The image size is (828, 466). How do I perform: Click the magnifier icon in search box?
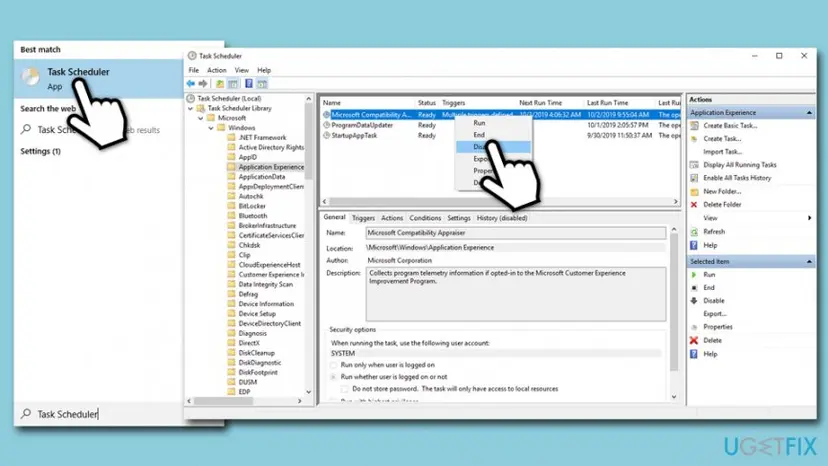26,414
